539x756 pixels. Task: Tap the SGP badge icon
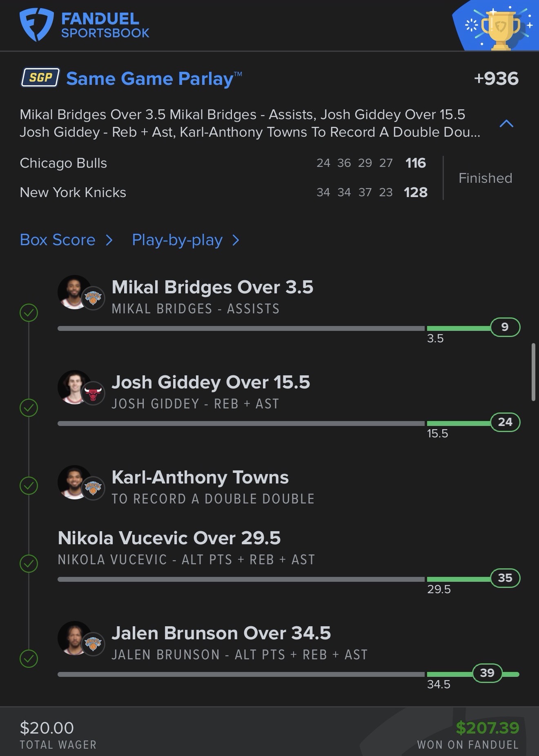pyautogui.click(x=40, y=78)
